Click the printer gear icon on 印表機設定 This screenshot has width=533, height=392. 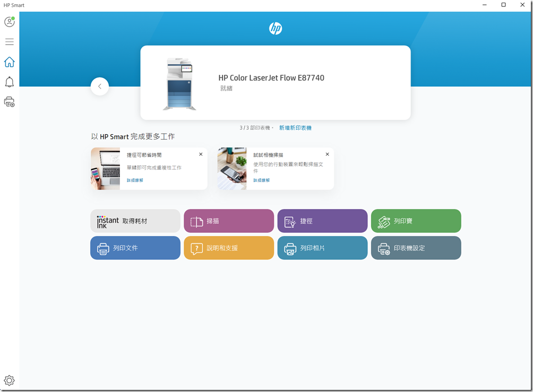tap(384, 249)
